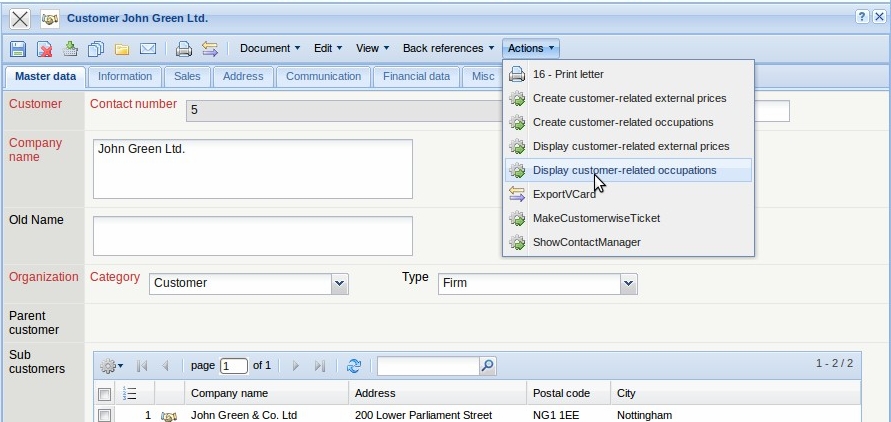Open the Document dropdown menu

click(x=270, y=48)
